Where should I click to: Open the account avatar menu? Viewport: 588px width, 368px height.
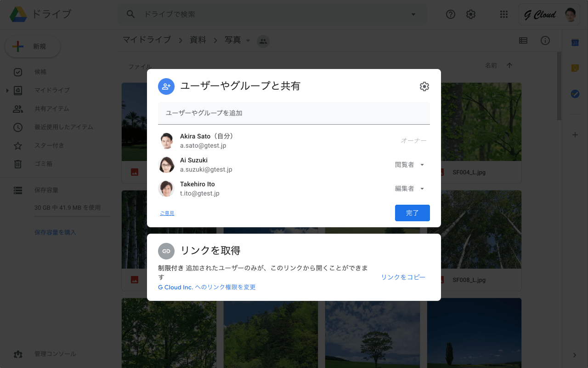coord(570,15)
